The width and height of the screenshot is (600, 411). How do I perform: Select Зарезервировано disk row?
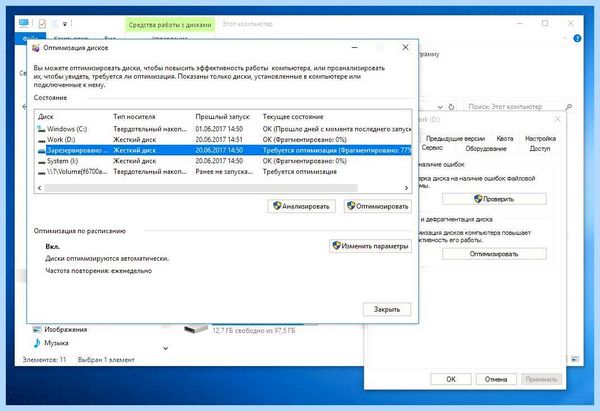coord(223,150)
